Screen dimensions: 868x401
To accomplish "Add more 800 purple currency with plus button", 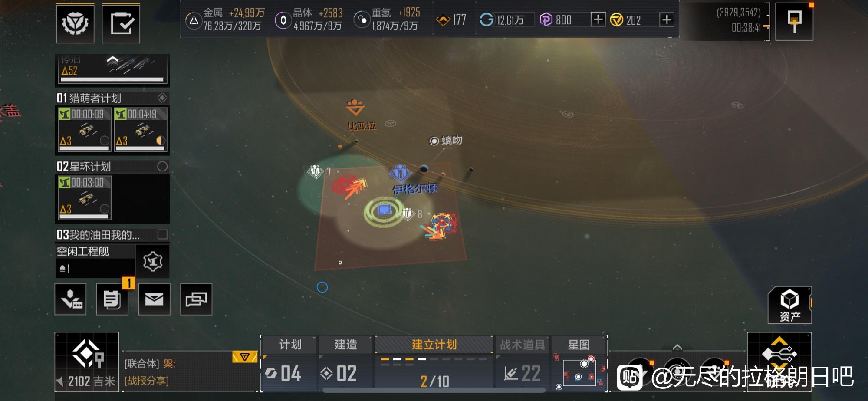I will tap(598, 19).
